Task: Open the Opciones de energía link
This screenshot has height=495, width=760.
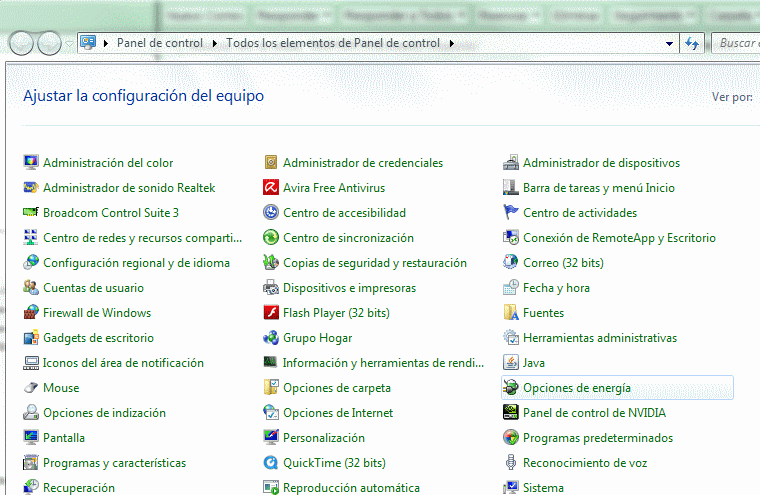Action: pos(577,388)
